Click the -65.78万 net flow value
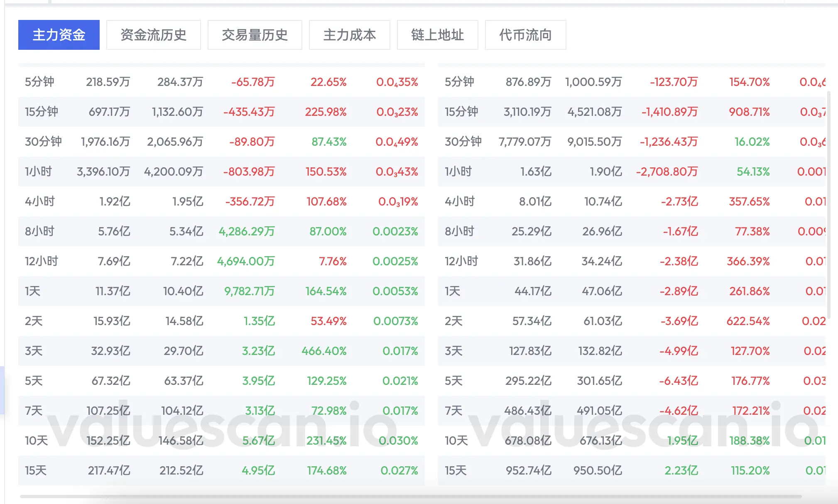Image resolution: width=838 pixels, height=504 pixels. click(253, 82)
